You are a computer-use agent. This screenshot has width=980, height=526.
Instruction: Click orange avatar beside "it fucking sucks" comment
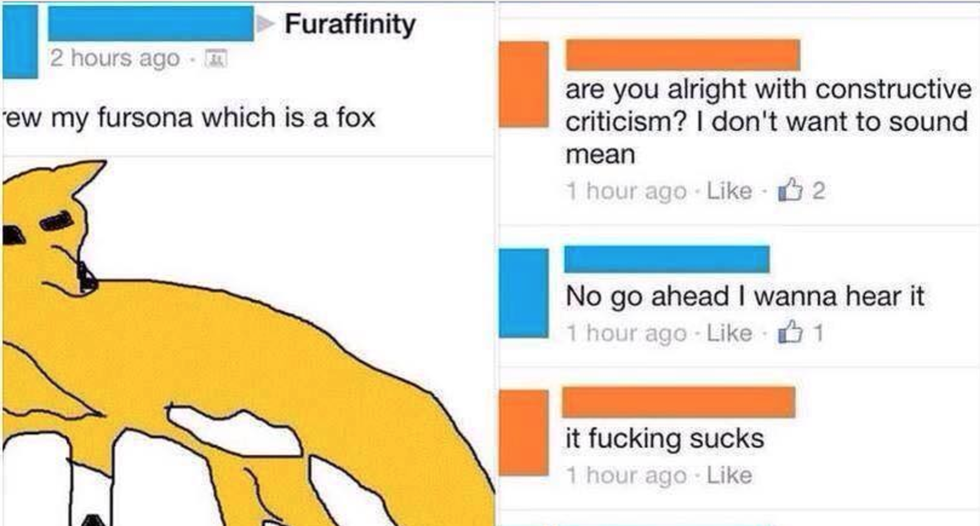click(523, 433)
